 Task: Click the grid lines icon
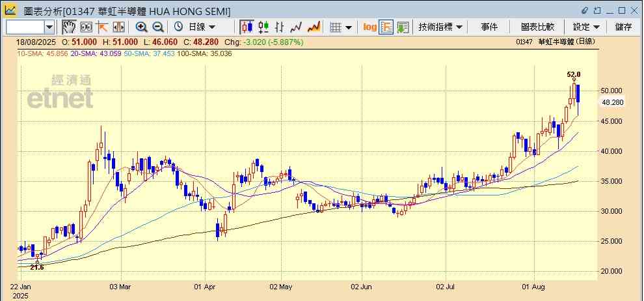coord(336,27)
